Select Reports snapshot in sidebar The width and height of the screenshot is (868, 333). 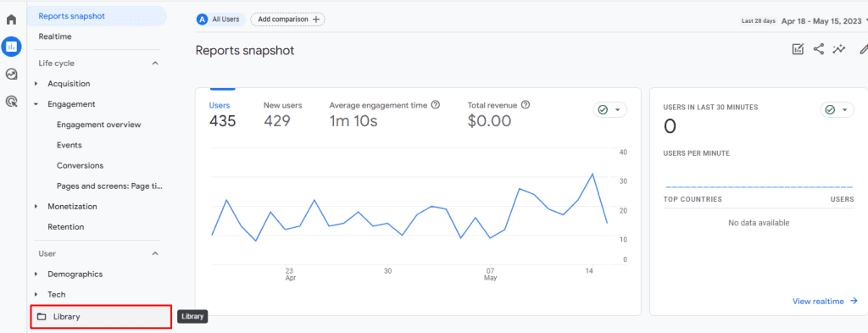click(x=97, y=16)
